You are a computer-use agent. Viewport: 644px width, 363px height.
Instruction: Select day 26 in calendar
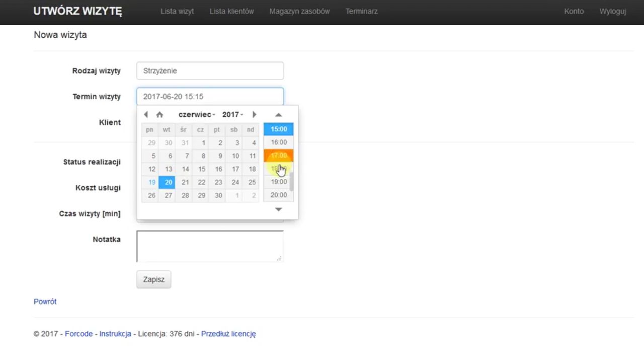150,195
